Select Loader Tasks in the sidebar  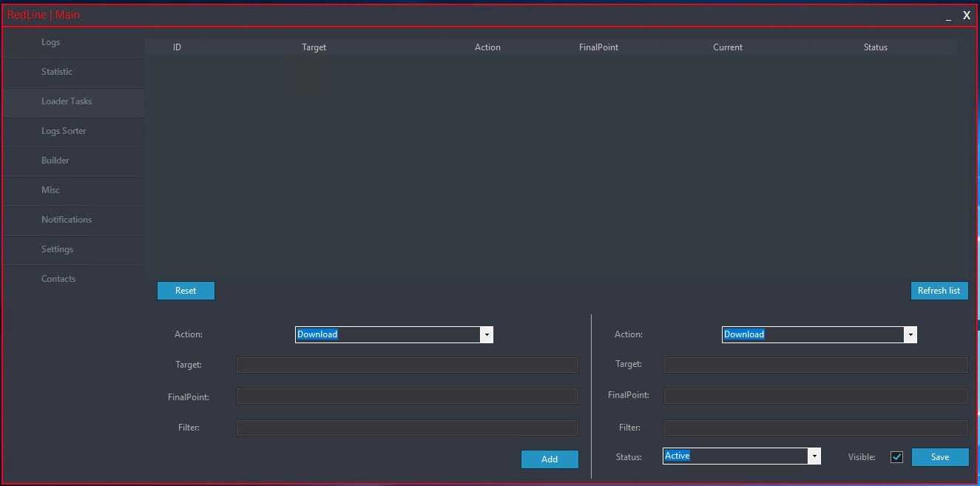tap(74, 102)
